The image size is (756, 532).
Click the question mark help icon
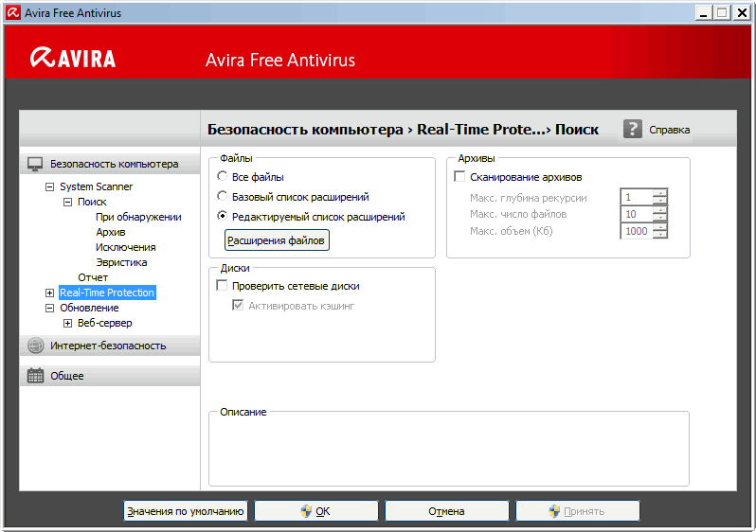[633, 129]
